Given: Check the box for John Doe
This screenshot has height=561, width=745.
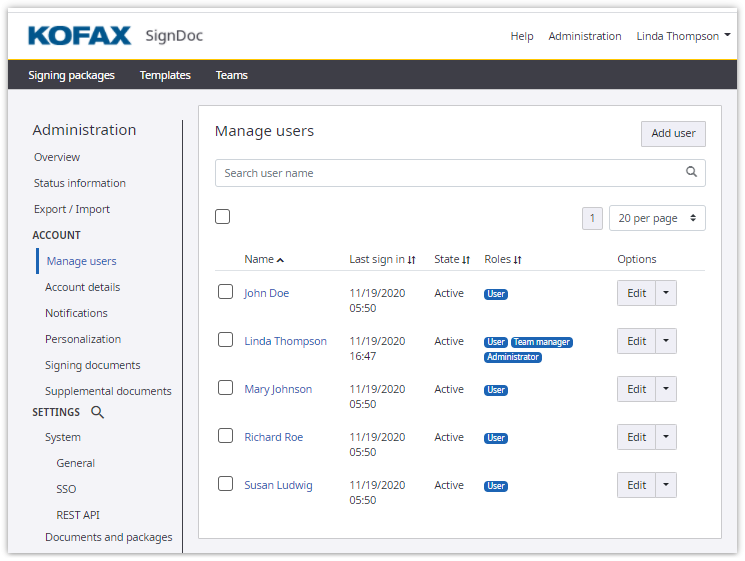Looking at the screenshot, I should [x=225, y=292].
